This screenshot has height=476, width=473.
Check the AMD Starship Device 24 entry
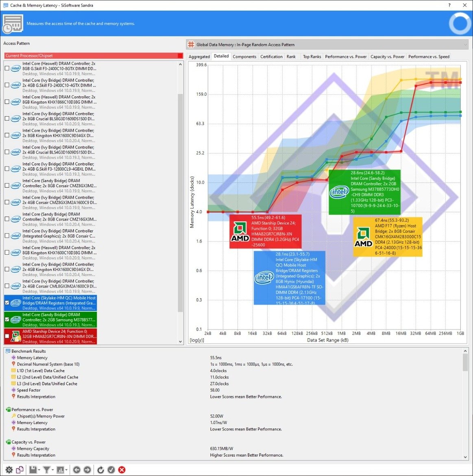coord(7,336)
